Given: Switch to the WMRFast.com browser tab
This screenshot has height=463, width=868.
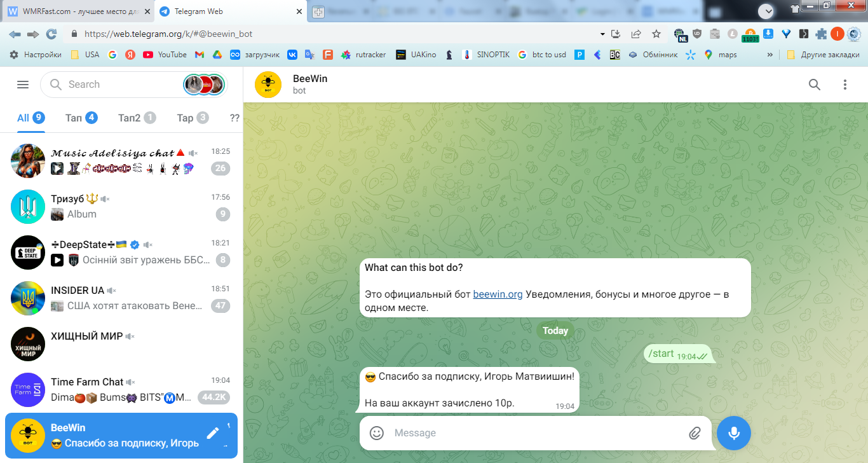Looking at the screenshot, I should pyautogui.click(x=78, y=11).
